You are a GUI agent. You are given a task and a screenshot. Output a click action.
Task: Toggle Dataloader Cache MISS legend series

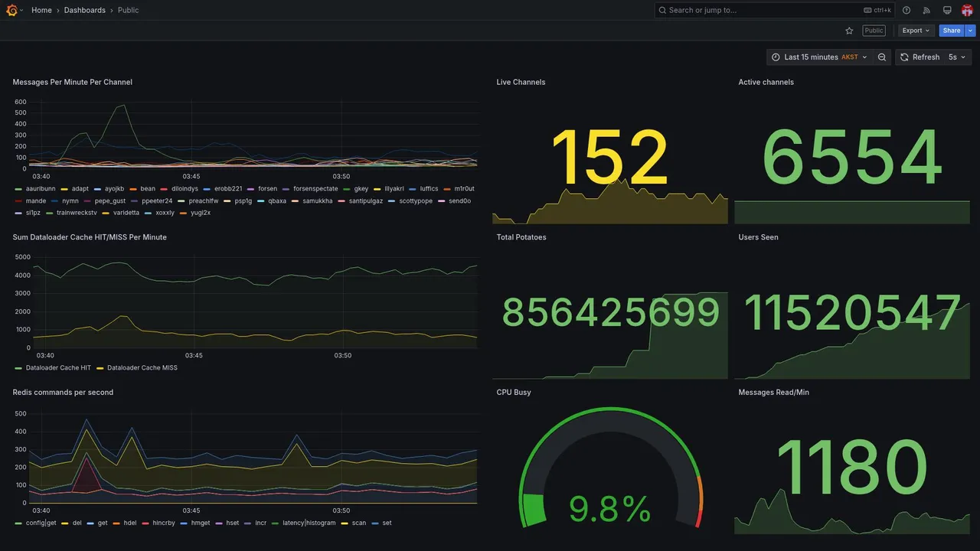click(x=137, y=368)
